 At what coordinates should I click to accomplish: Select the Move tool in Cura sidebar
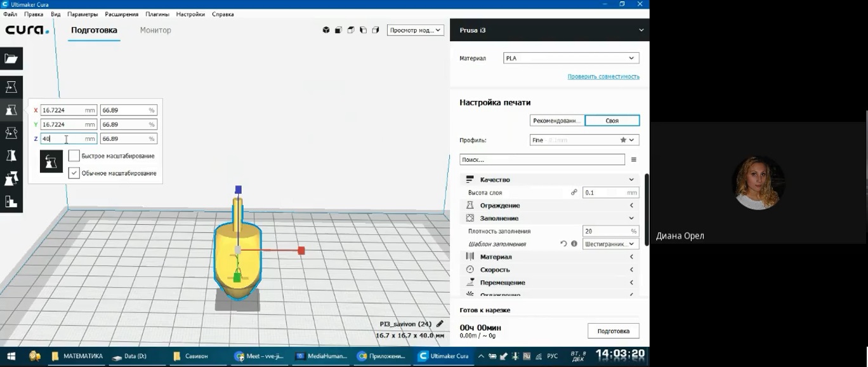[x=11, y=86]
